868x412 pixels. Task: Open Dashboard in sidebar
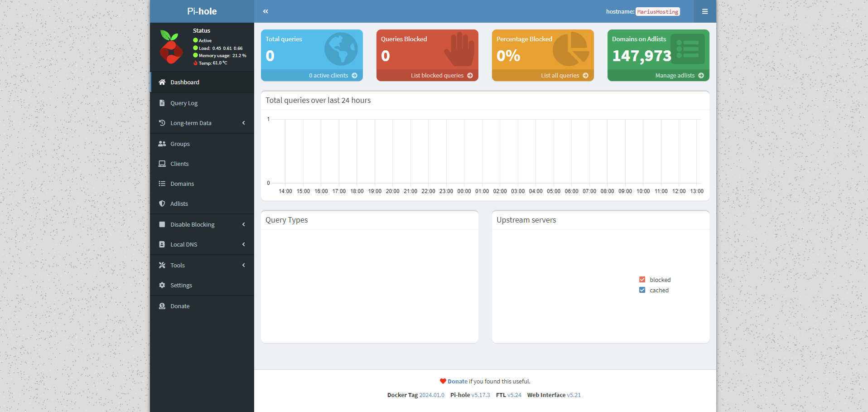202,82
